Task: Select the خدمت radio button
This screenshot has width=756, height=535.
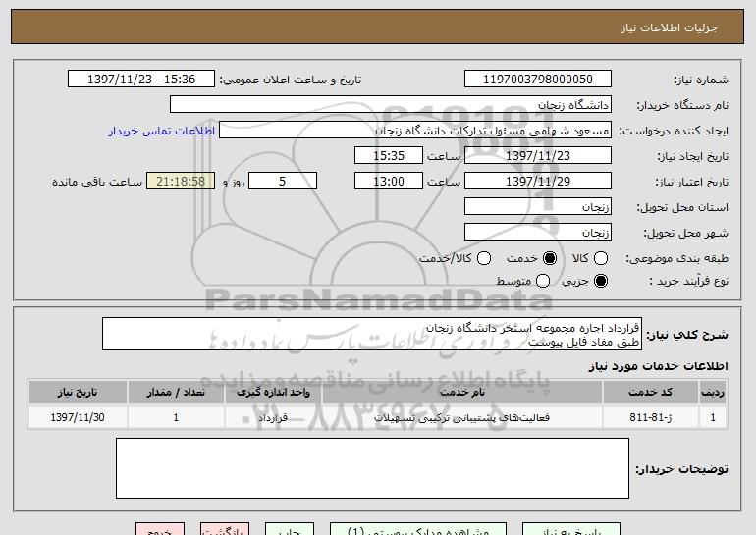Action: point(550,258)
